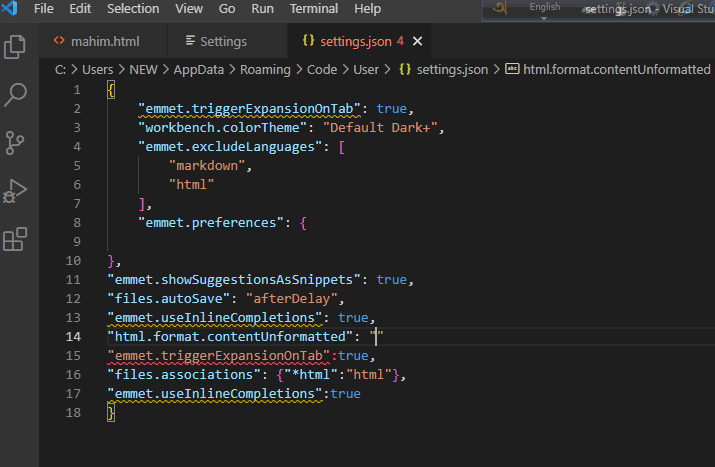
Task: Open the View menu
Action: 189,9
